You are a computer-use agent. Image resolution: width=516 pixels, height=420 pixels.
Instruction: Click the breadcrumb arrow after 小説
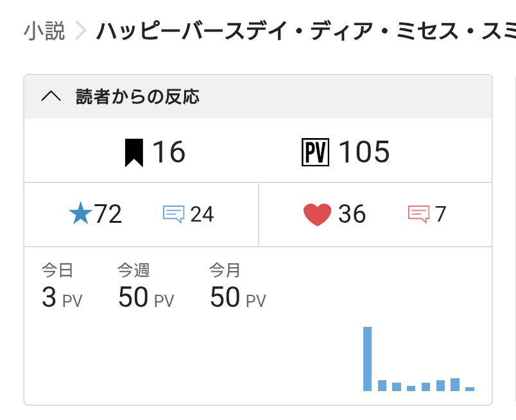[80, 31]
